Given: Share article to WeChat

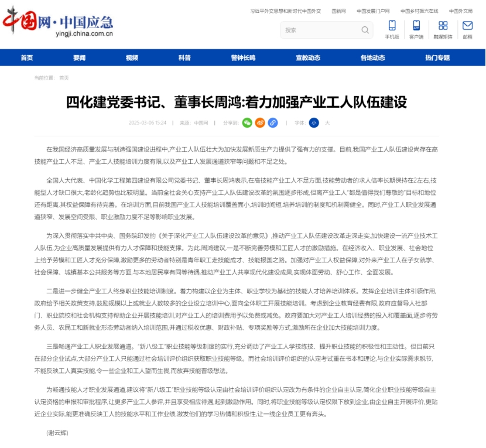Looking at the screenshot, I should (x=247, y=123).
